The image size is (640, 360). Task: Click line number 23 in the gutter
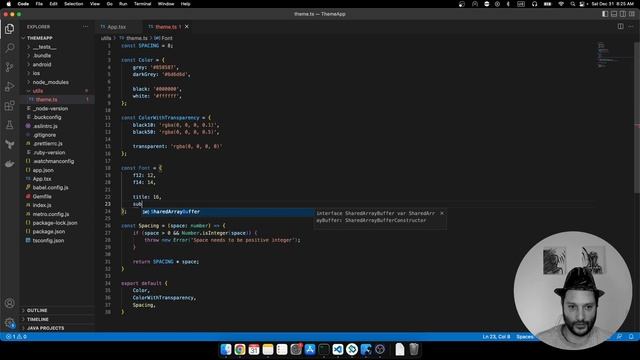tap(108, 204)
